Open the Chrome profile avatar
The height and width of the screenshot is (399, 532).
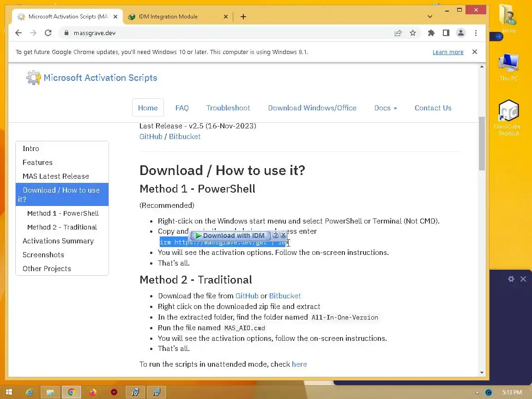click(461, 33)
